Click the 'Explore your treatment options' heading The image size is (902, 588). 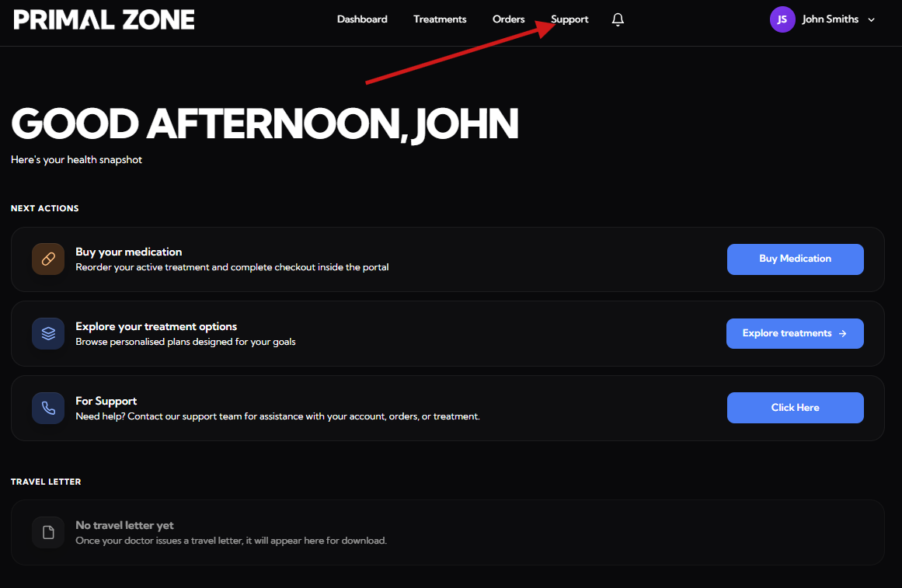coord(156,326)
